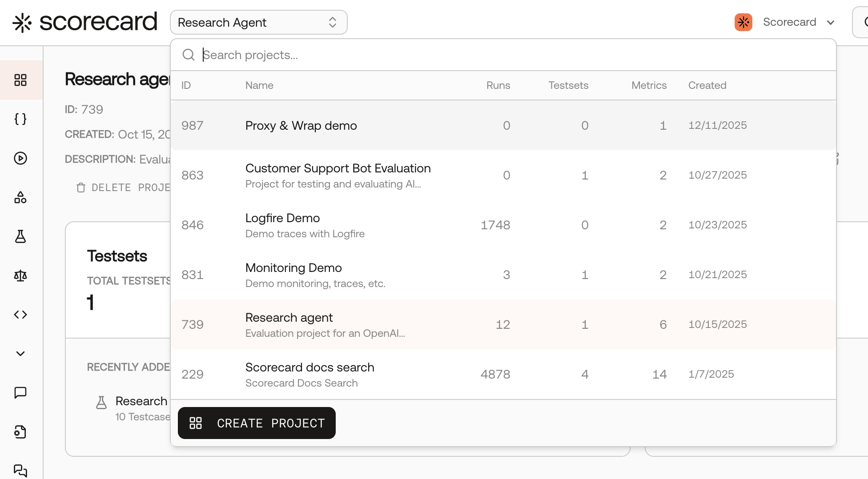868x479 pixels.
Task: Open the document settings icon in the sidebar
Action: point(20,432)
